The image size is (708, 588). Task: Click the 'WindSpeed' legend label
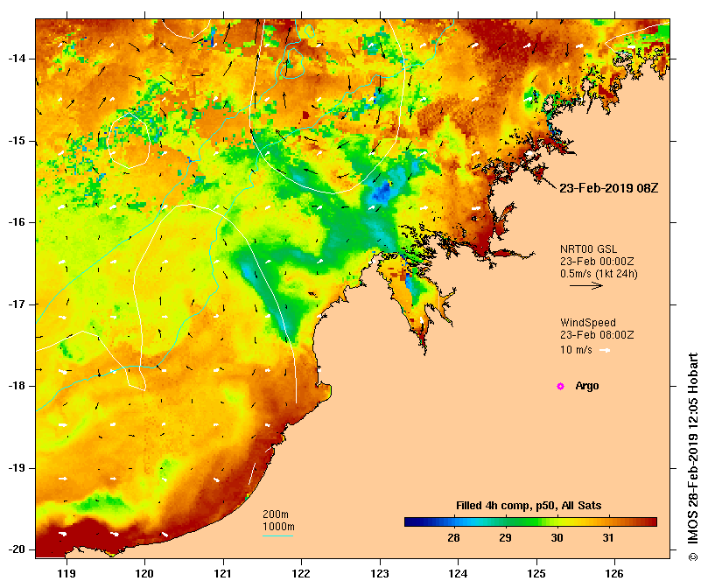click(588, 323)
